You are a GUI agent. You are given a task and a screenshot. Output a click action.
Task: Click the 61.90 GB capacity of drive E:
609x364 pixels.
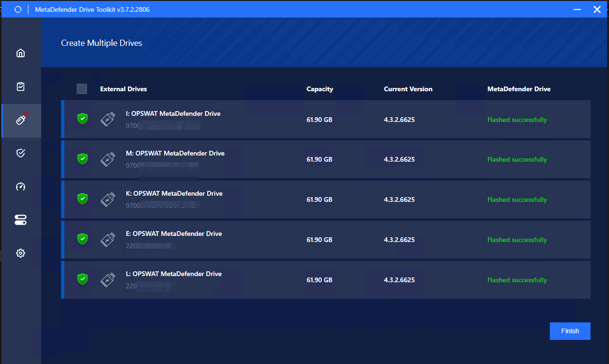click(x=319, y=240)
